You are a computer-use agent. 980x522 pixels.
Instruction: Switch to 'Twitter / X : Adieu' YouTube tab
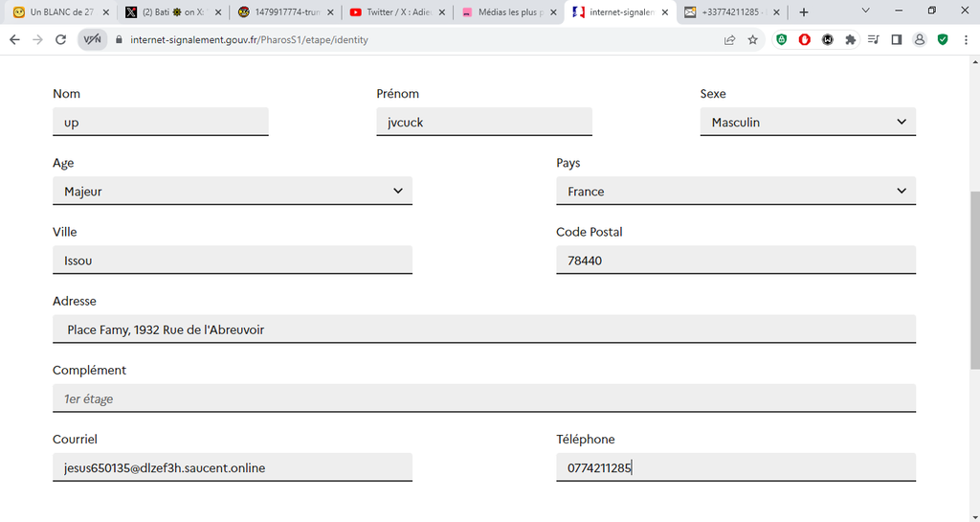pyautogui.click(x=397, y=11)
